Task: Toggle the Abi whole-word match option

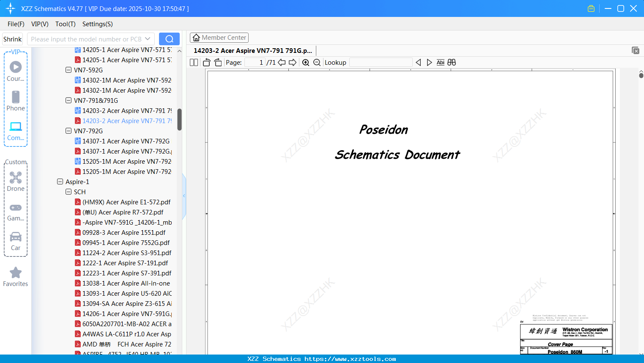Action: click(x=441, y=62)
